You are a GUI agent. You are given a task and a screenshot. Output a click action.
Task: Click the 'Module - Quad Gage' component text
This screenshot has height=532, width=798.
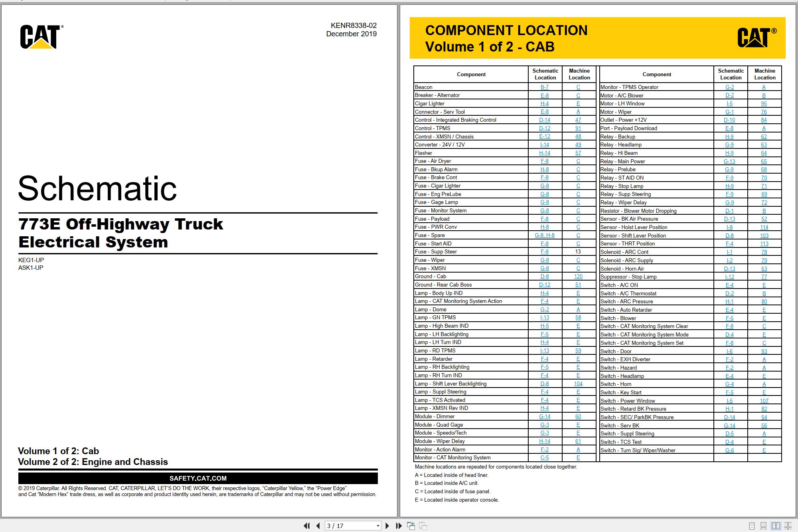tap(439, 425)
